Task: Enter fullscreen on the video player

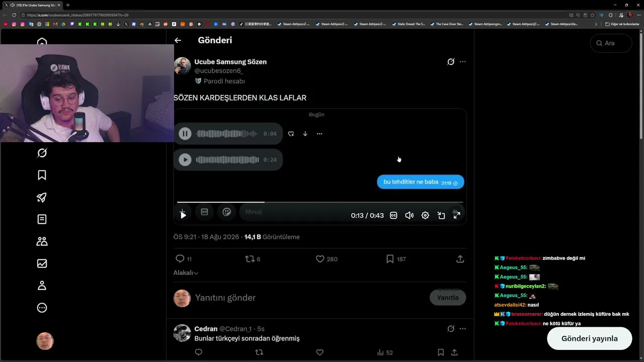Action: (457, 215)
